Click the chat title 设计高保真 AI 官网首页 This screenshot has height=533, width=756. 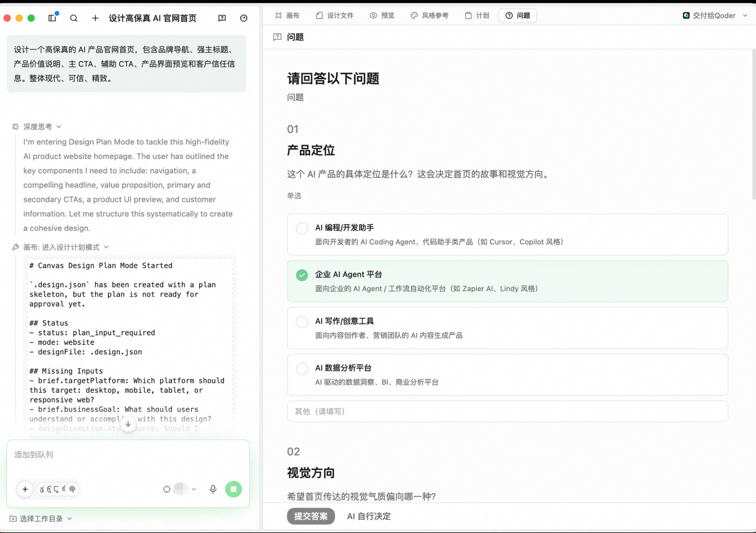(x=152, y=18)
